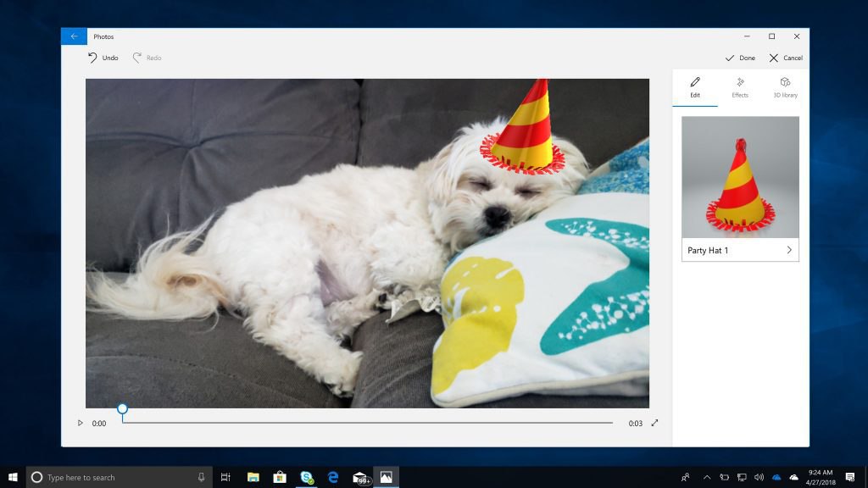Click the 0:03 duration label
This screenshot has width=868, height=488.
tap(636, 424)
